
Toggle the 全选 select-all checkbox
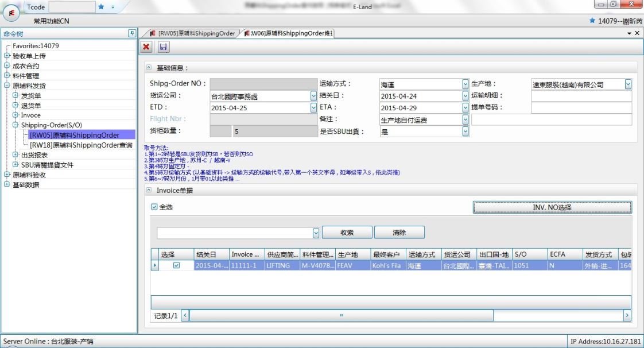pos(154,207)
